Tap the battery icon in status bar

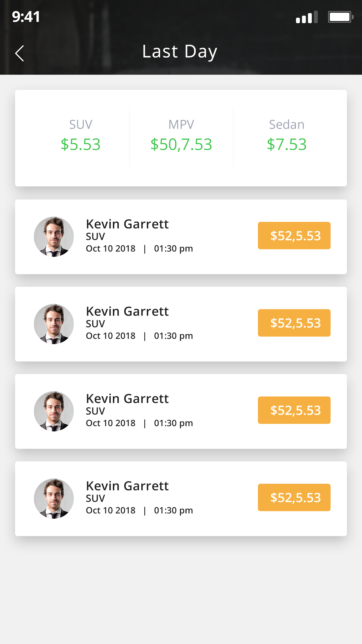click(x=341, y=17)
